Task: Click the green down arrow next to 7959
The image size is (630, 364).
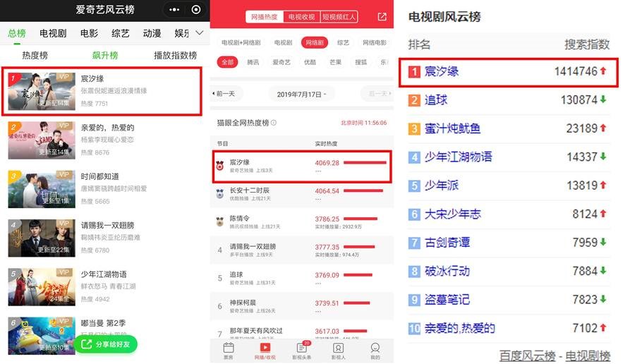Action: (x=603, y=242)
